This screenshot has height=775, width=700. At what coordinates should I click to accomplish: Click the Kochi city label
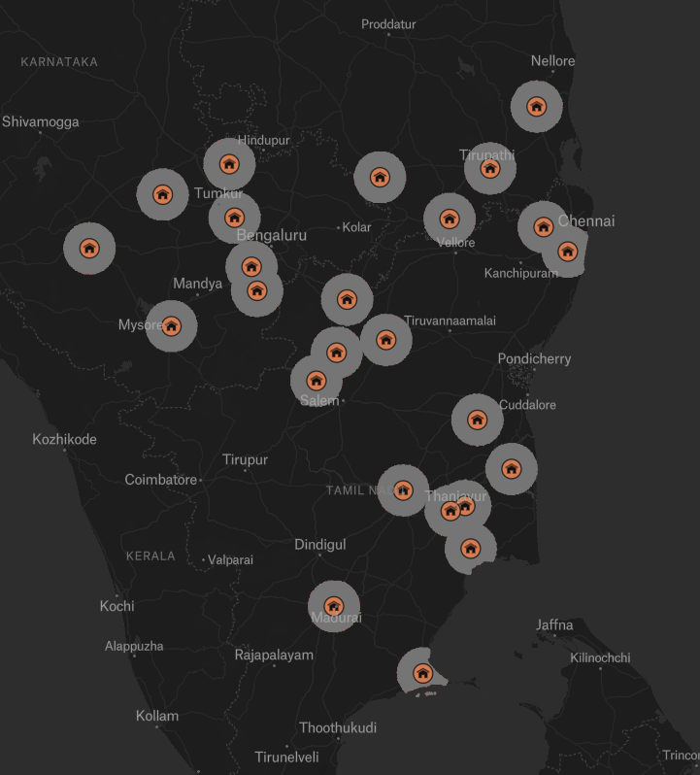coord(117,606)
